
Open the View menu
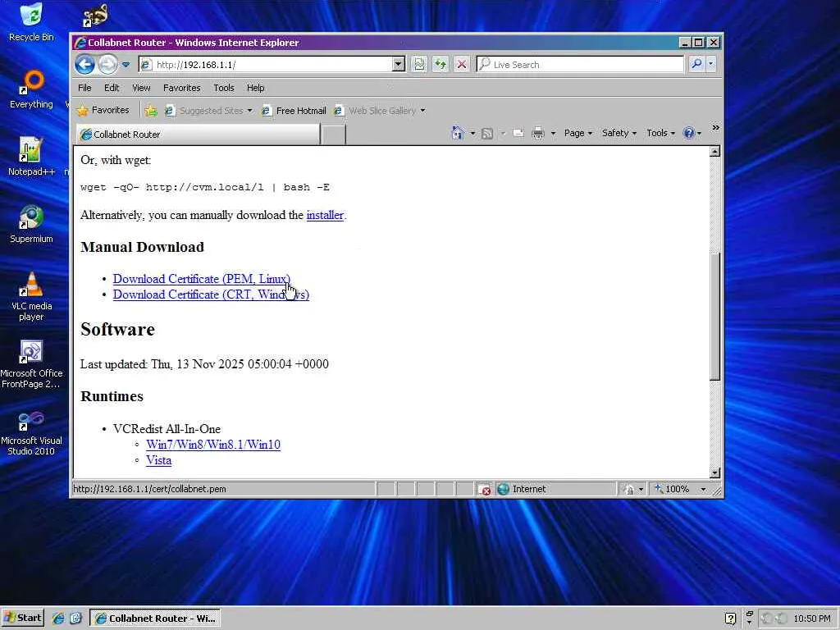point(141,88)
